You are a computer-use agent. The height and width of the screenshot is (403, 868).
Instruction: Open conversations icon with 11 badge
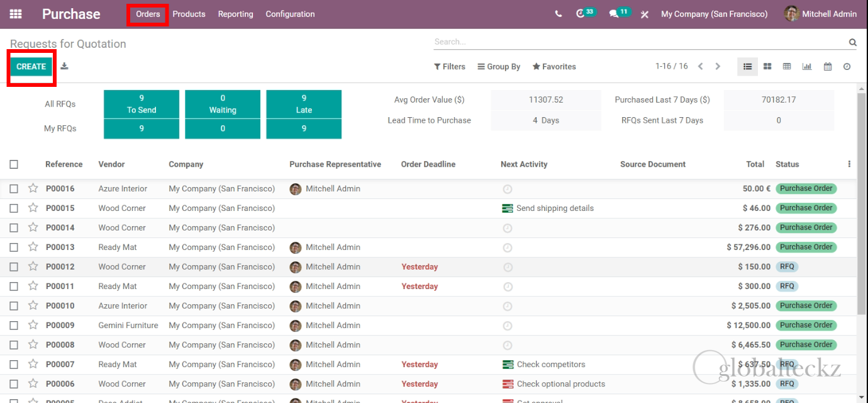(x=620, y=13)
